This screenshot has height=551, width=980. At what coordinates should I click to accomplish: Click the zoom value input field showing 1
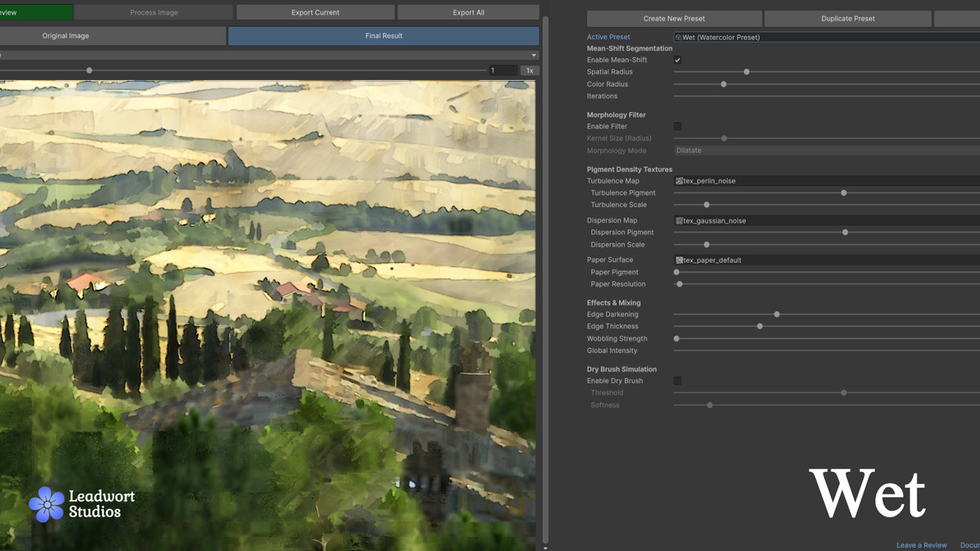tap(503, 71)
